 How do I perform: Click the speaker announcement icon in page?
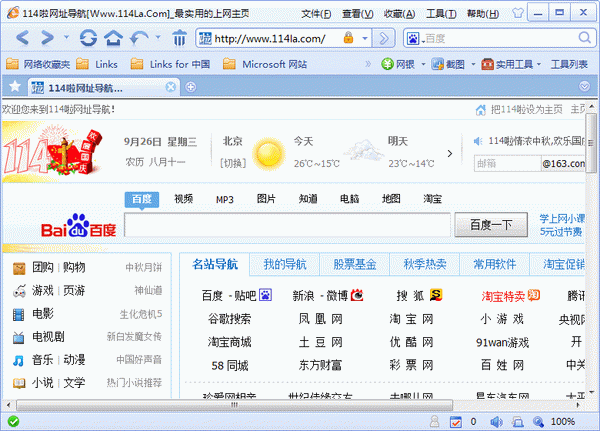coord(478,141)
